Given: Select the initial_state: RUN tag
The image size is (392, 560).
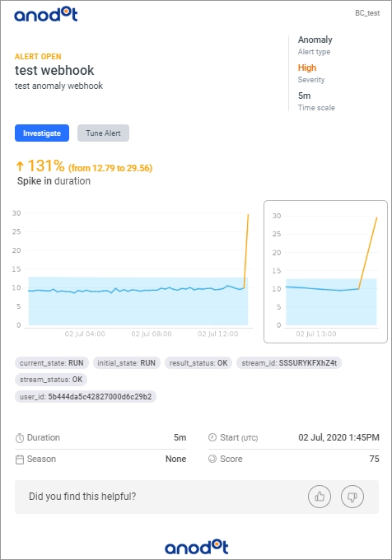Looking at the screenshot, I should (x=126, y=363).
